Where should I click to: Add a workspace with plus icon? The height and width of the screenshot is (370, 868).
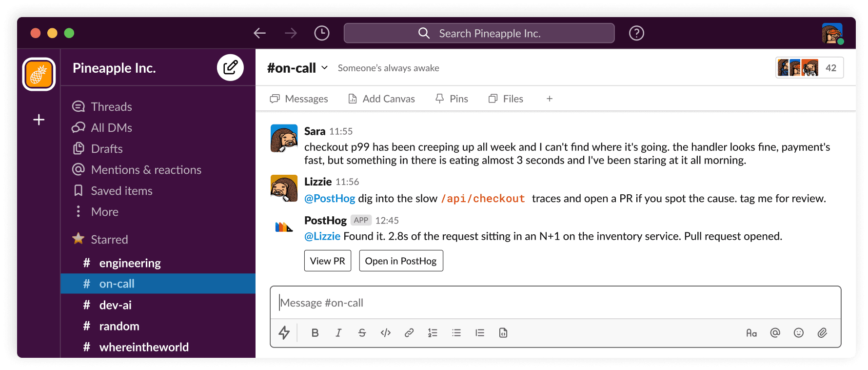tap(39, 120)
